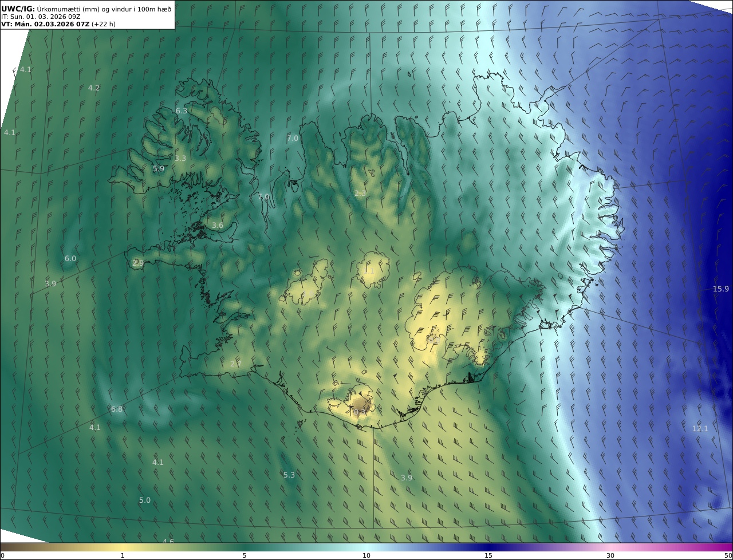The width and height of the screenshot is (733, 560).
Task: Click the 12.1 value in the southeast
Action: pos(700,428)
